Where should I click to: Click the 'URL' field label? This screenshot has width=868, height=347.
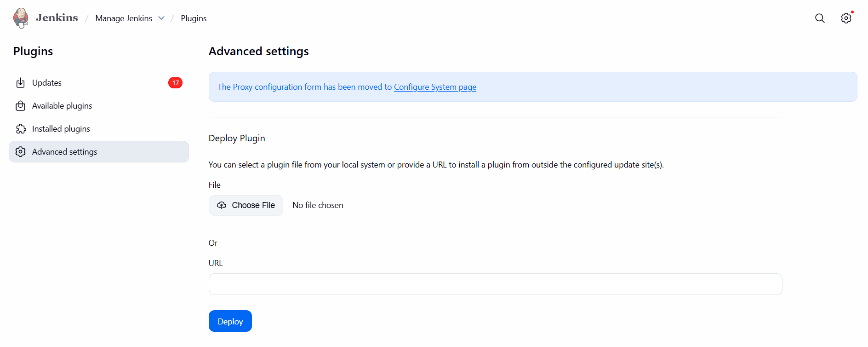click(x=216, y=263)
